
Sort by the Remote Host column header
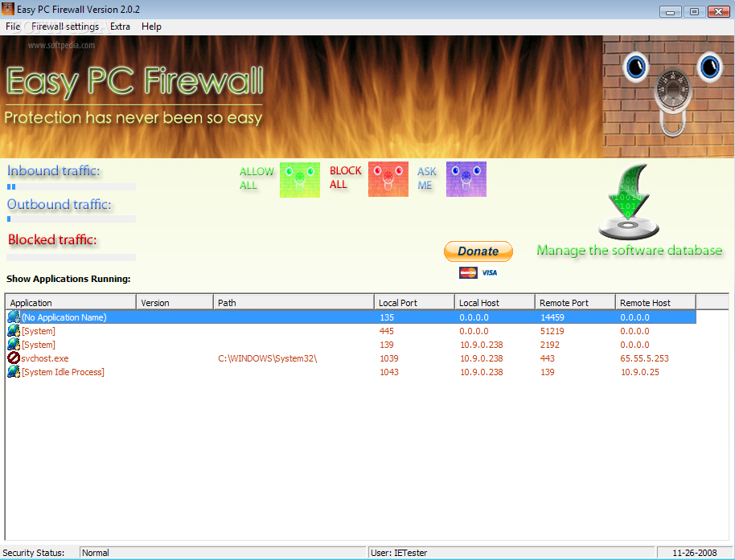(655, 303)
